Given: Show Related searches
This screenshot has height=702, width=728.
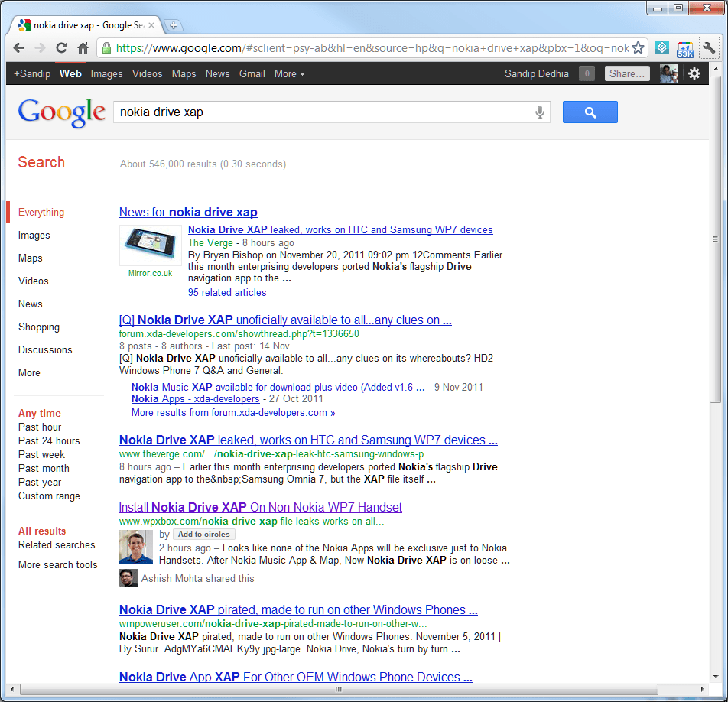Looking at the screenshot, I should (x=57, y=544).
